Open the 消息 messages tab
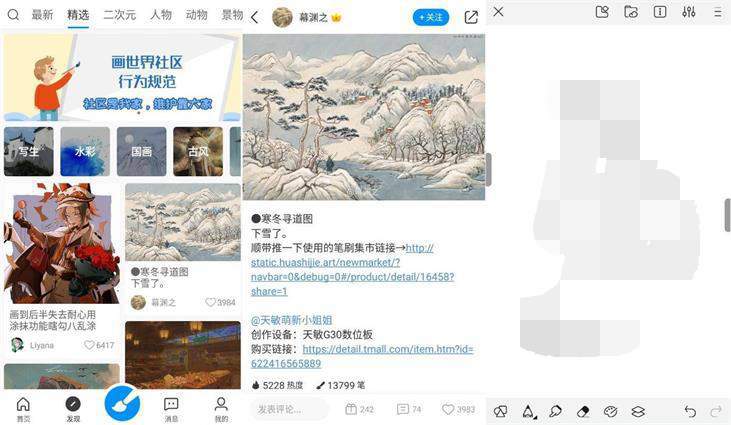Image resolution: width=731 pixels, height=425 pixels. click(171, 410)
